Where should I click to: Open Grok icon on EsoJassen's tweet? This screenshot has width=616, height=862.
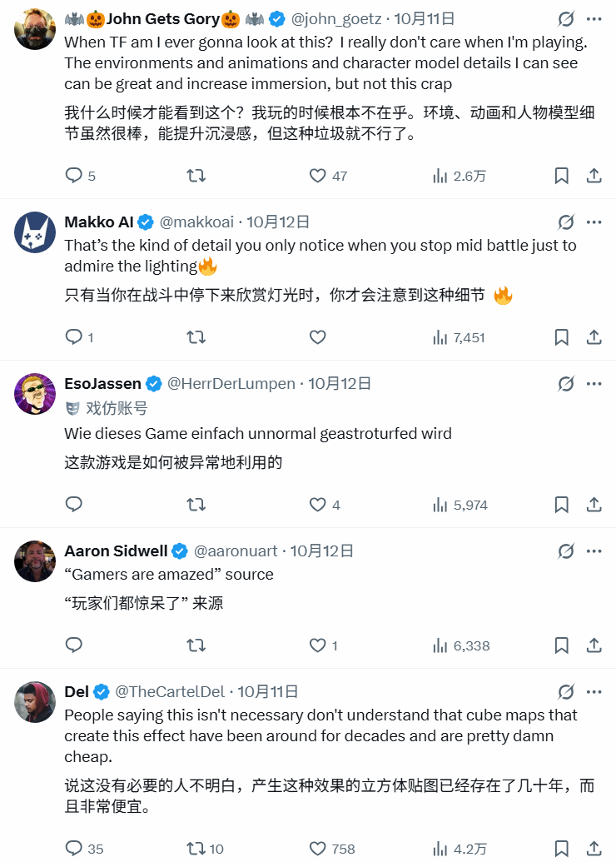coord(566,384)
